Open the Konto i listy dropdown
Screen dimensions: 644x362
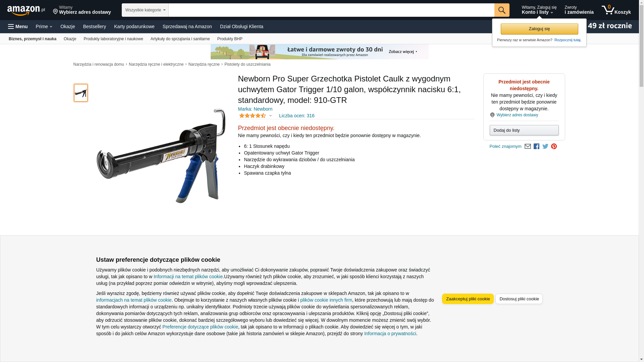point(539,10)
